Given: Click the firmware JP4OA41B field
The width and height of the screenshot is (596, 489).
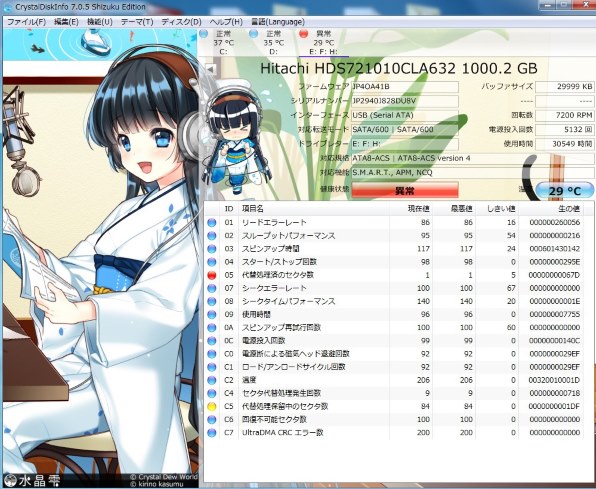Looking at the screenshot, I should (405, 86).
